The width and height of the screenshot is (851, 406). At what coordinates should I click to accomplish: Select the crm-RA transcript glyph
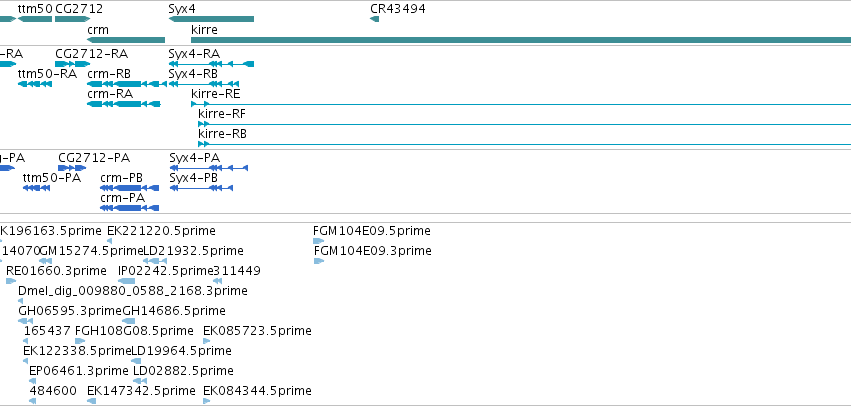pyautogui.click(x=124, y=104)
